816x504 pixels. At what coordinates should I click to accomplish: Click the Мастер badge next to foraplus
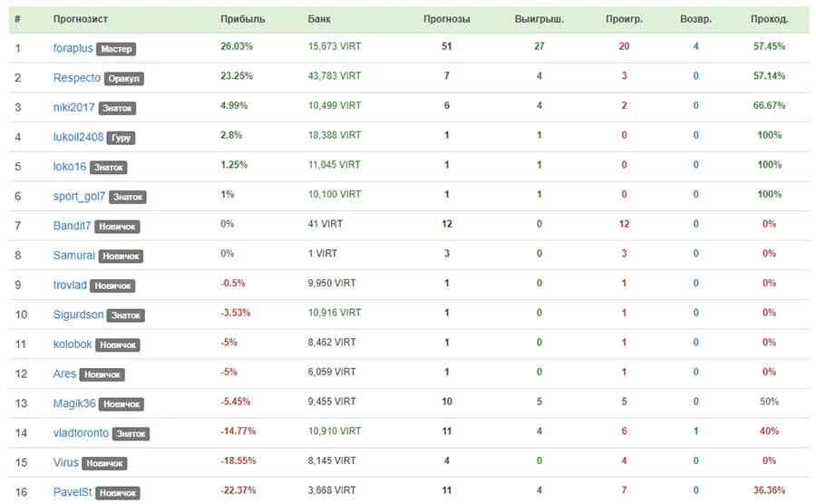pos(116,49)
